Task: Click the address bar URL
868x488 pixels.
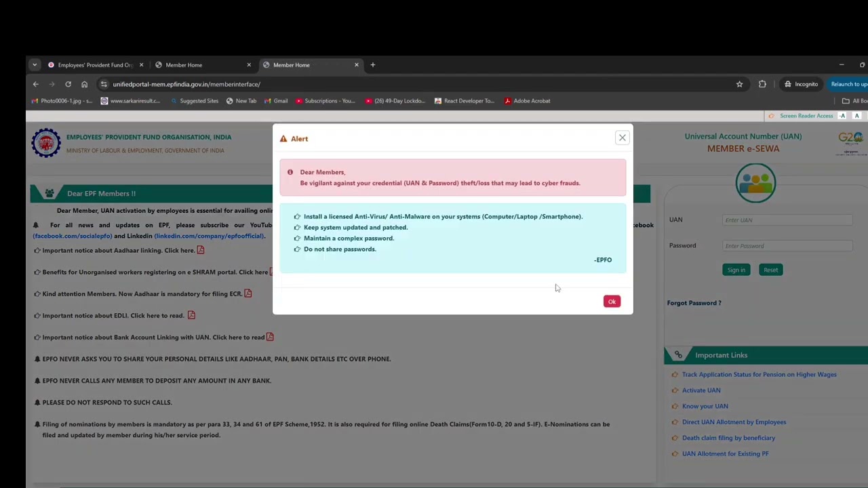Action: (186, 84)
